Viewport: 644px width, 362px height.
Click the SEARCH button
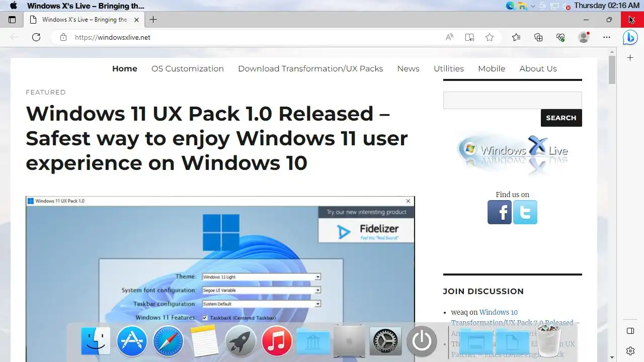561,118
